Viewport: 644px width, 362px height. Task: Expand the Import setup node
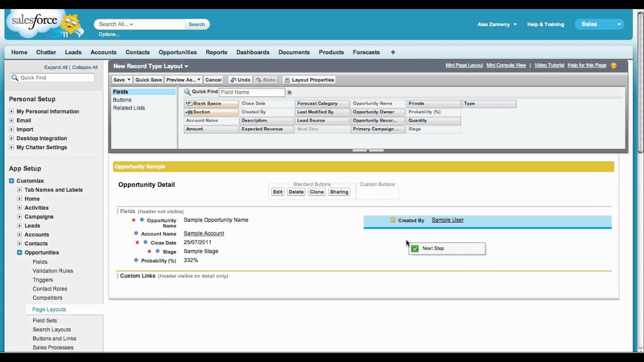[12, 130]
